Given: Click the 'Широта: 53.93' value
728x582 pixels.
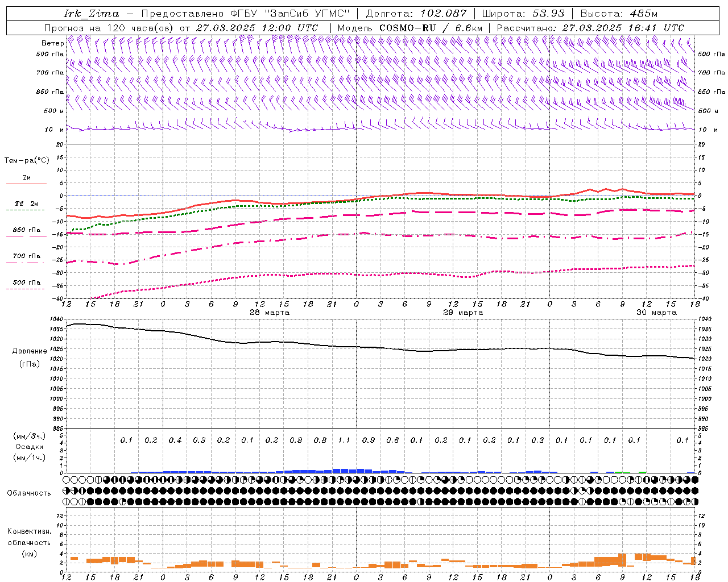Looking at the screenshot, I should point(523,14).
